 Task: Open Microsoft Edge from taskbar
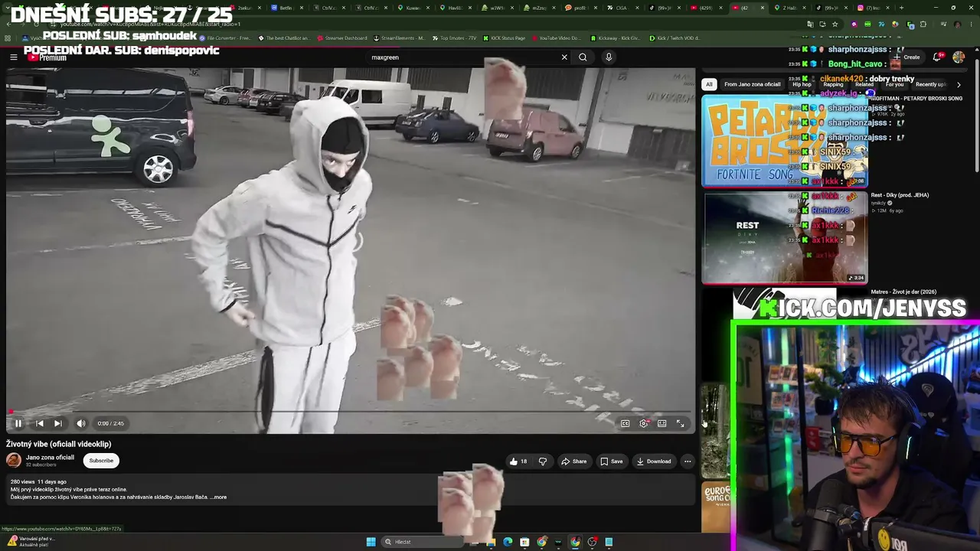point(508,542)
